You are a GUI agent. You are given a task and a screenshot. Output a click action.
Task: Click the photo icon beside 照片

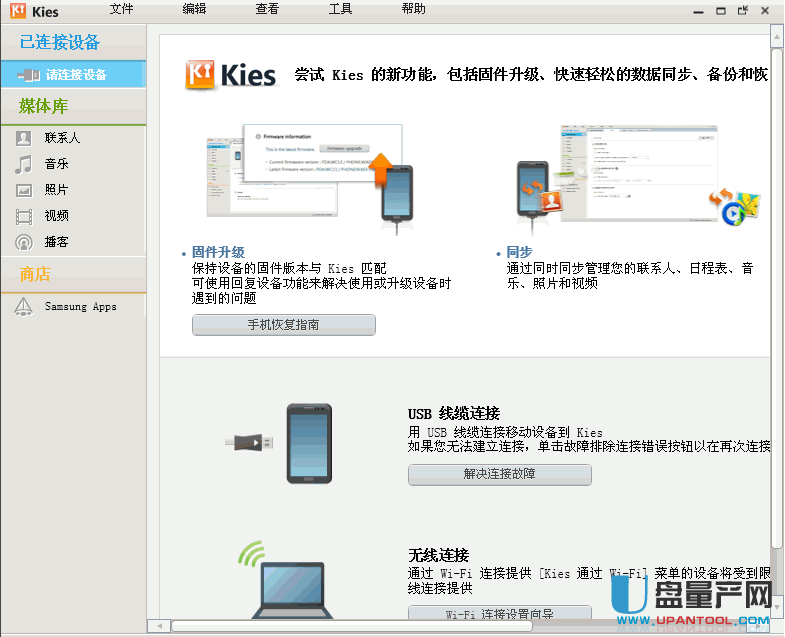(x=24, y=190)
